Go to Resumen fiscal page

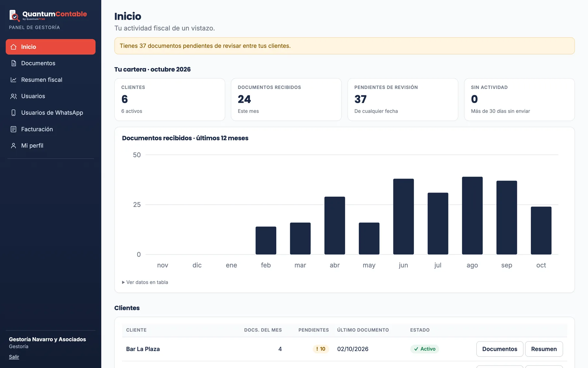[x=51, y=80]
